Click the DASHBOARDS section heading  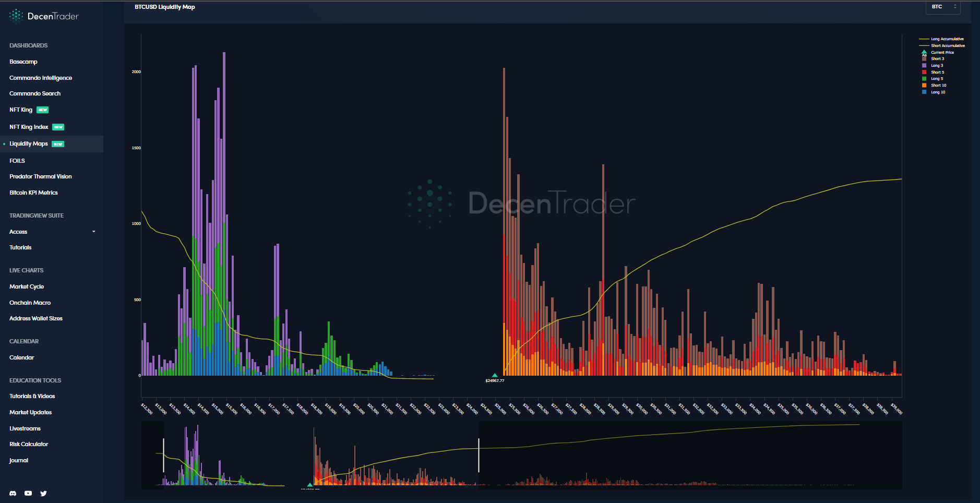29,45
